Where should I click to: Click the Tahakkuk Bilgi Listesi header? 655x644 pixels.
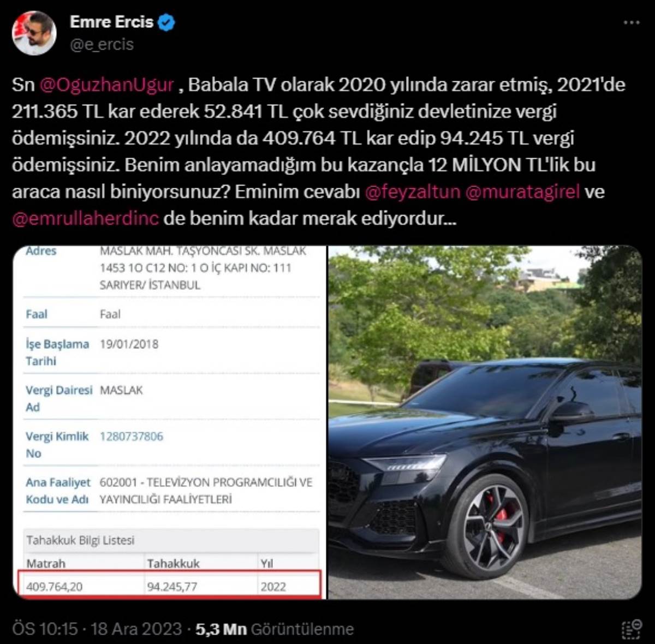[80, 540]
